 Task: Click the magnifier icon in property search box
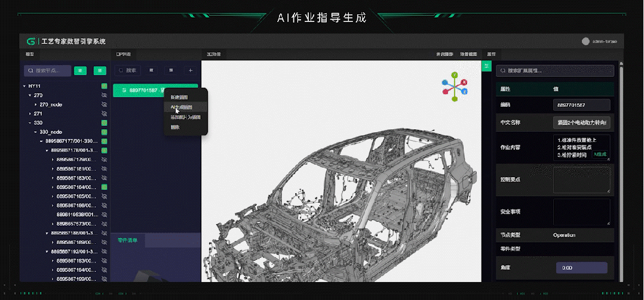pos(503,70)
